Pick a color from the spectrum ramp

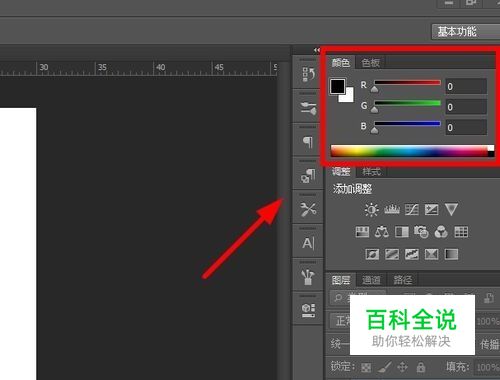point(409,151)
